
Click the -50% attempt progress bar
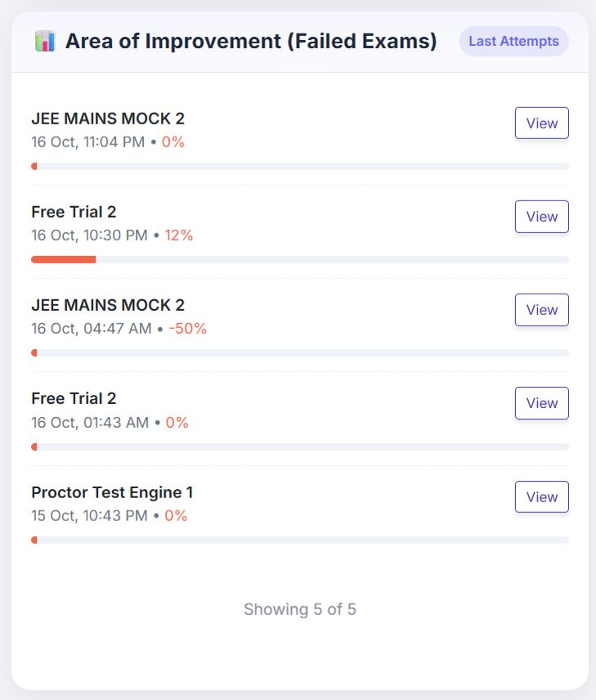point(299,352)
